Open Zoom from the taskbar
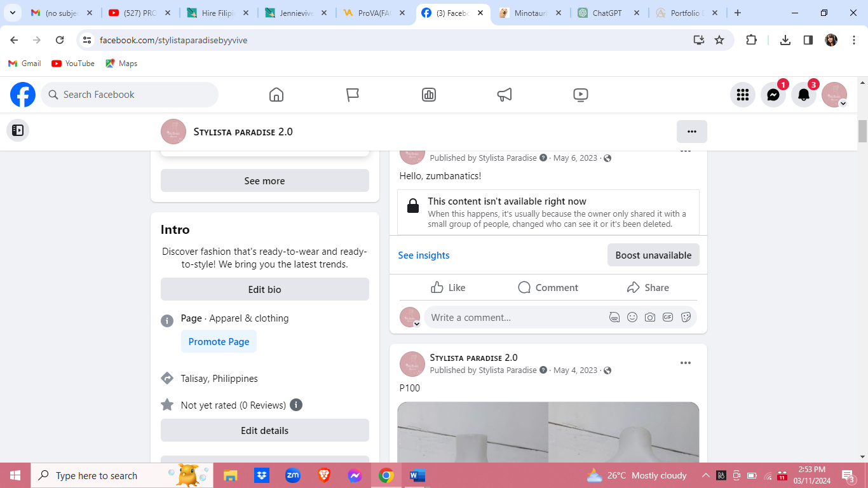The image size is (868, 488). pos(292,475)
